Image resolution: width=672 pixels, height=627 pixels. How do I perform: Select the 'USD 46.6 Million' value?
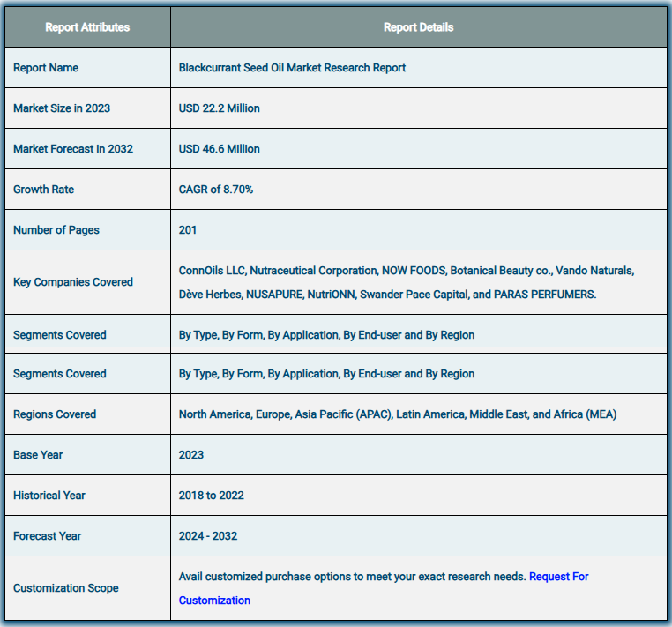click(219, 149)
